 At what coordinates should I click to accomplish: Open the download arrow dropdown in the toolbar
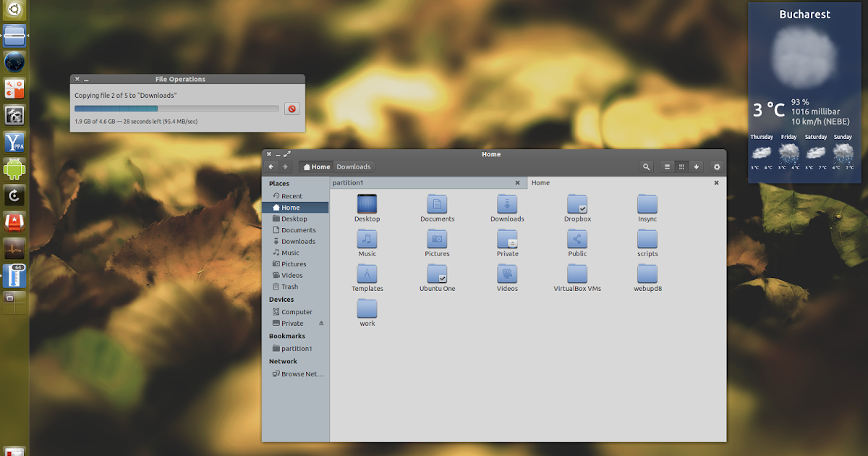(697, 166)
